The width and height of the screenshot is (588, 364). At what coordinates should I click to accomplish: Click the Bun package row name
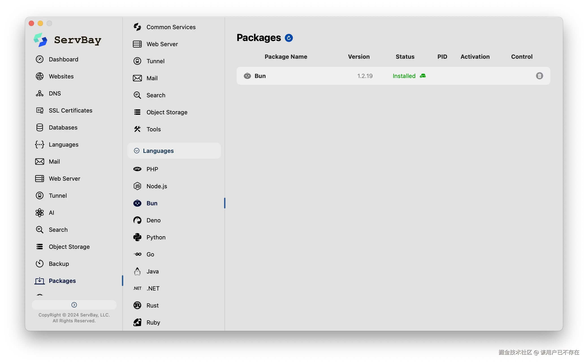point(260,76)
